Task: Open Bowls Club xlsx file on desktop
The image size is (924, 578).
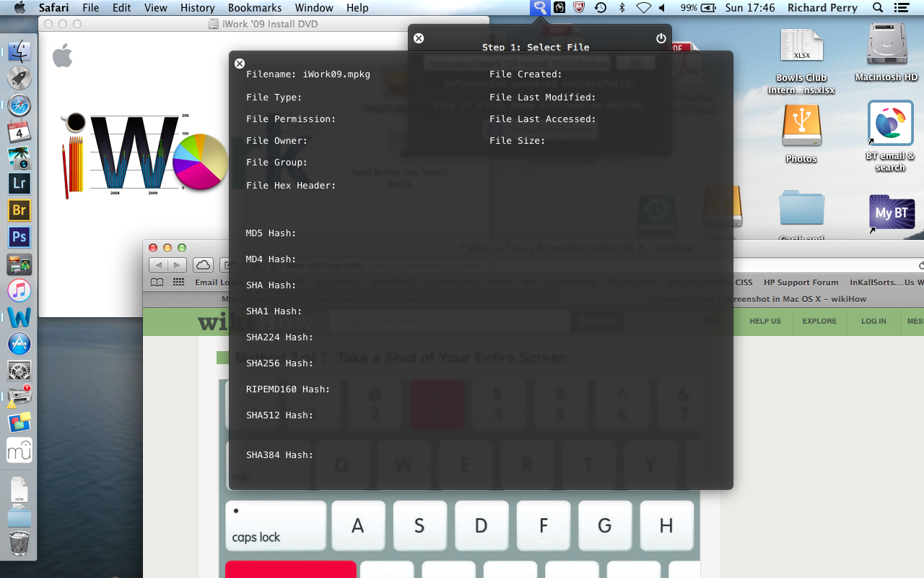Action: pyautogui.click(x=801, y=61)
